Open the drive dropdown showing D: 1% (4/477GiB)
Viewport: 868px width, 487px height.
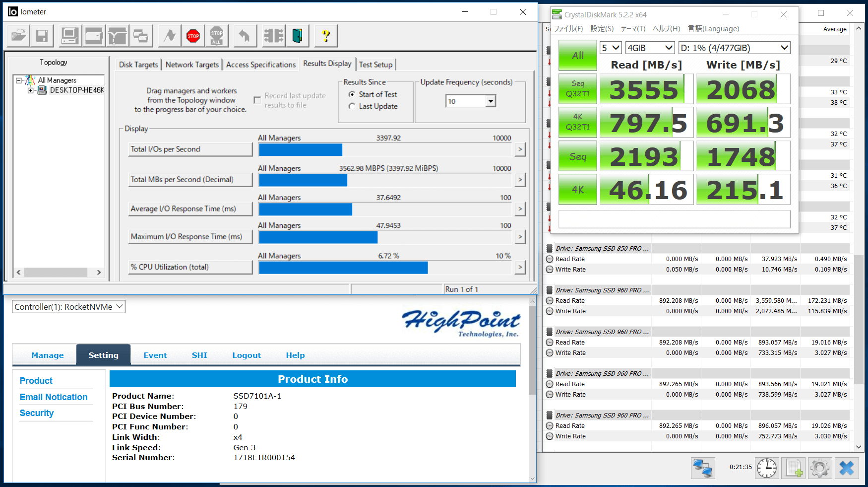735,48
